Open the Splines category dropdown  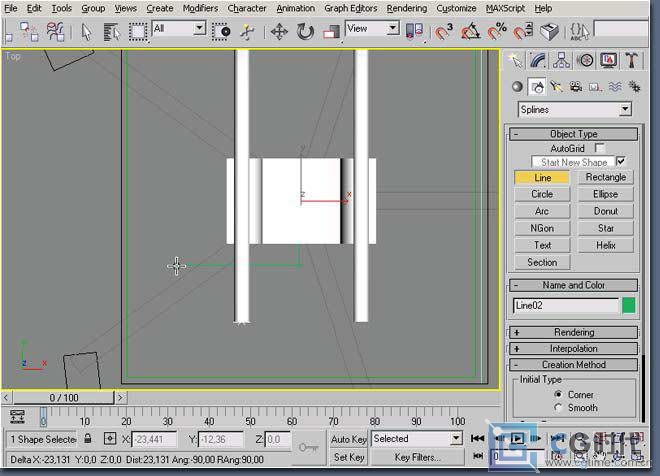tap(625, 109)
